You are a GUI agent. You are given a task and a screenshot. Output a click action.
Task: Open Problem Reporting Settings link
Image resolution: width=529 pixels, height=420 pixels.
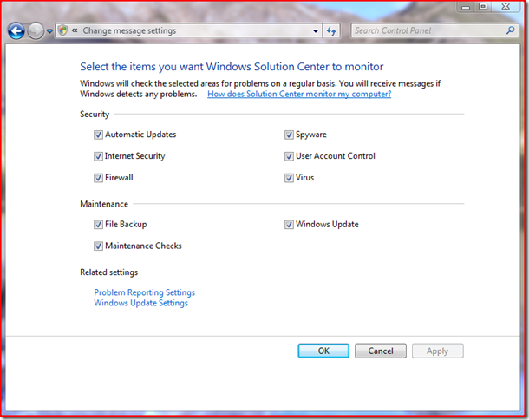tap(145, 292)
